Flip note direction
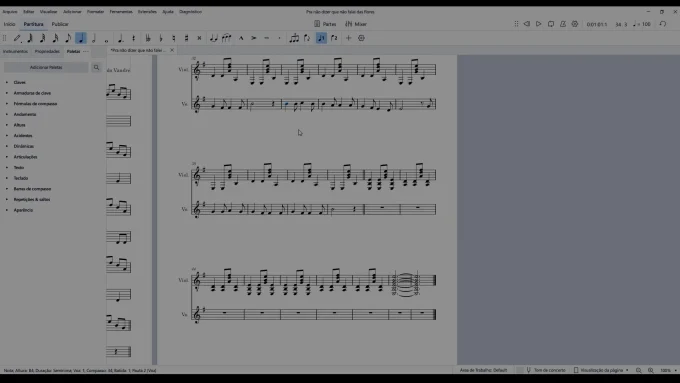 307,38
